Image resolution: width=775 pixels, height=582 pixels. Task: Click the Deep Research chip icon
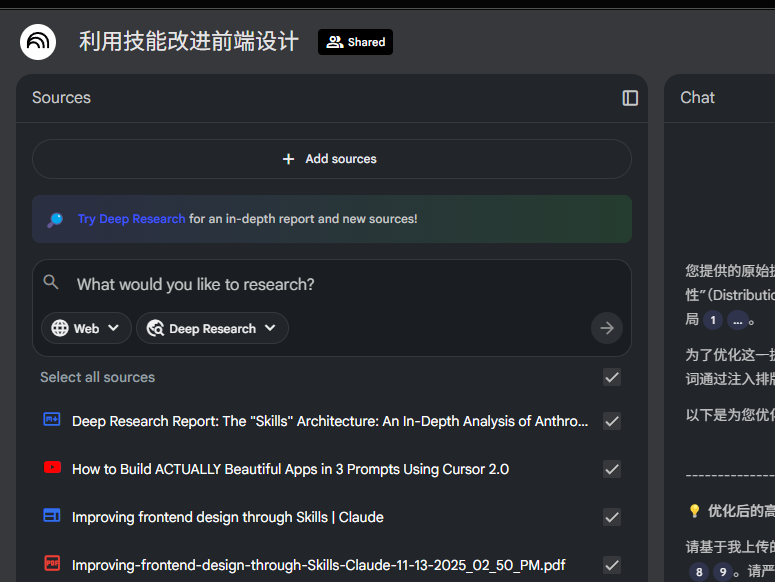pos(155,328)
